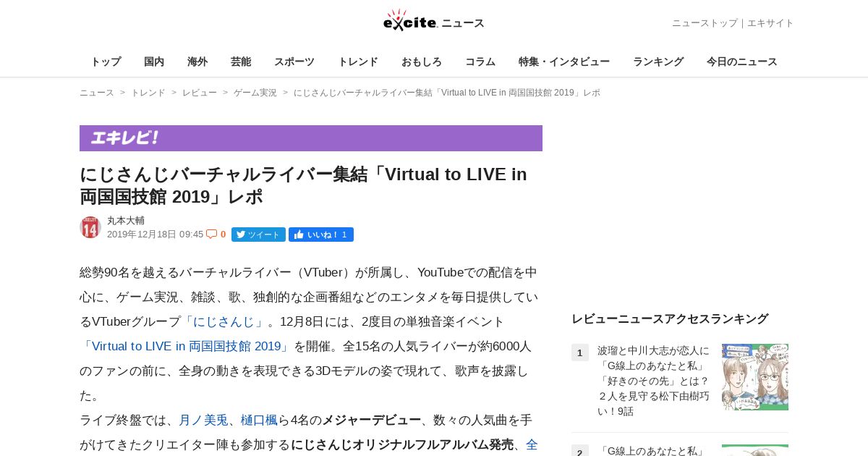Open the ランキング menu item
The image size is (868, 456).
[658, 62]
